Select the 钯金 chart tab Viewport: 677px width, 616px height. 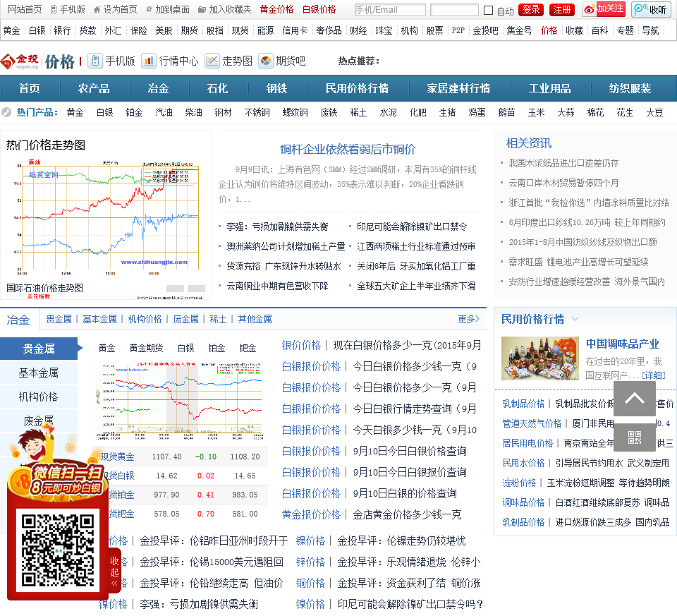click(248, 348)
